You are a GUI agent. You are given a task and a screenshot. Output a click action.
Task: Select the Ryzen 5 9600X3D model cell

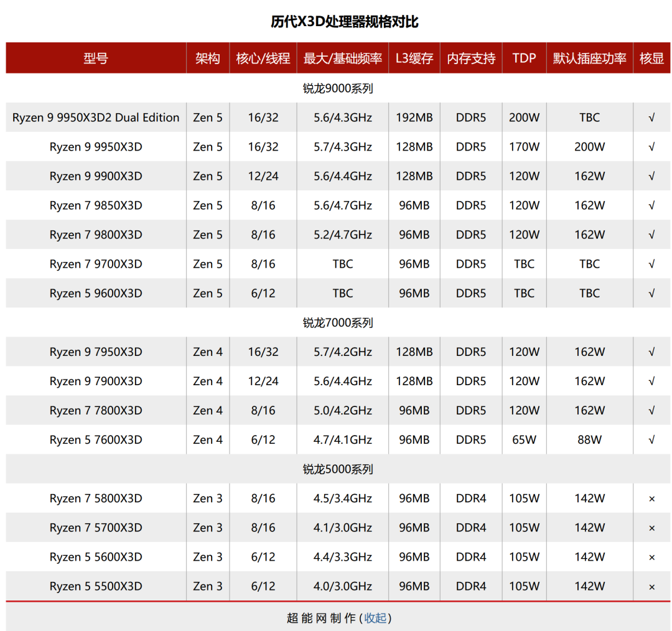pos(96,294)
